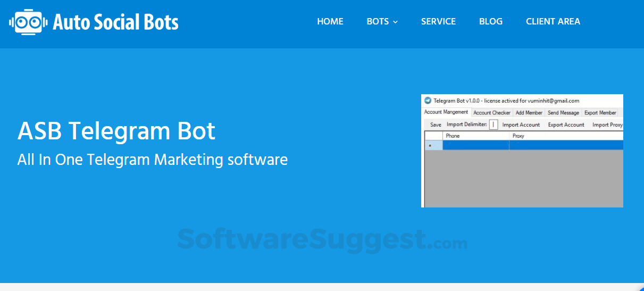Click the All In One Telegram Marketing software subtitle

153,159
